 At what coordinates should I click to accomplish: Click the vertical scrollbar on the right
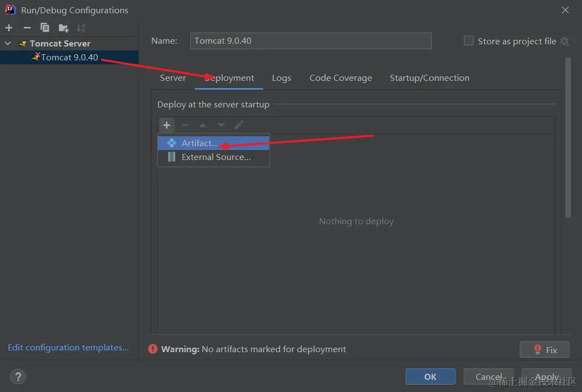click(x=568, y=137)
